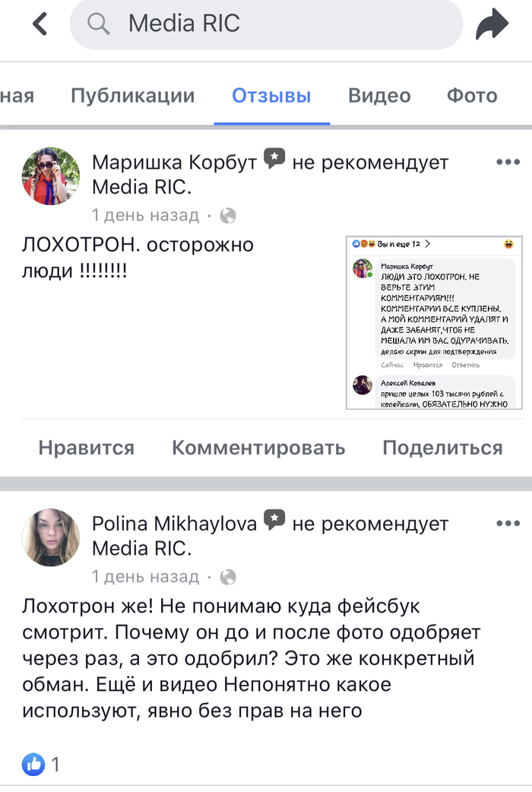Open Polina Mikhaylova's profile name link

click(x=174, y=524)
